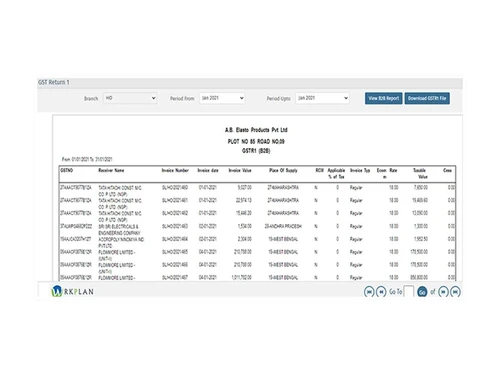The image size is (500, 375).
Task: Click the GST Return 1 panel title
Action: coord(54,82)
